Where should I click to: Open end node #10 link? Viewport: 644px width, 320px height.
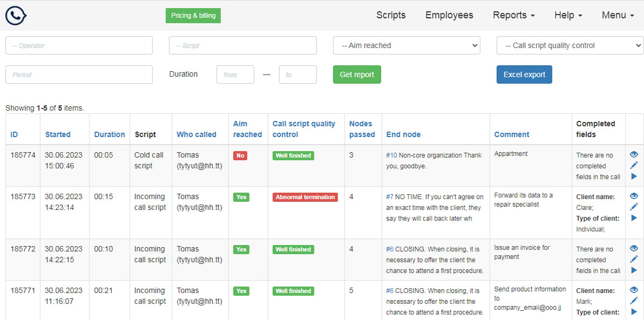point(391,155)
